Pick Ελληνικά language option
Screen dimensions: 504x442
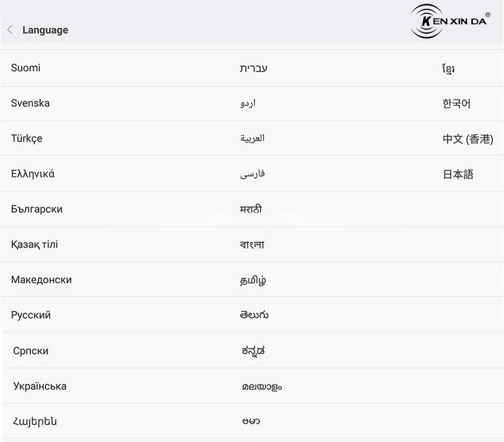[x=33, y=174]
